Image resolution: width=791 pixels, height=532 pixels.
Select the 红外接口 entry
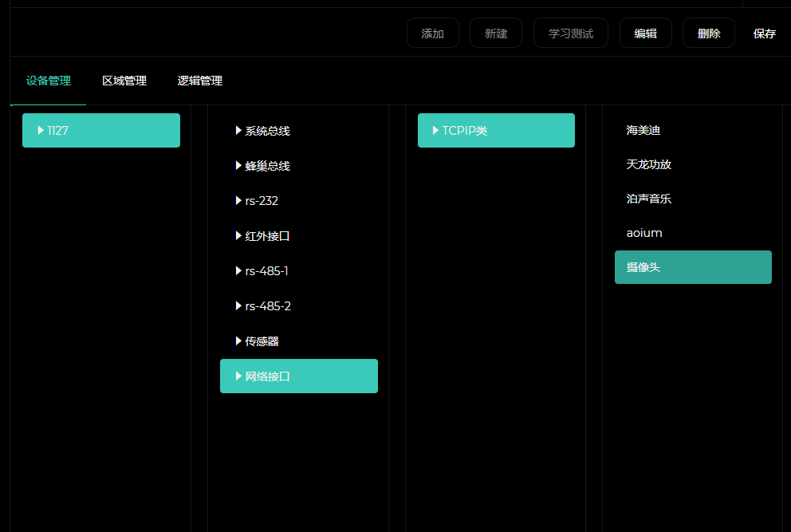pyautogui.click(x=299, y=236)
